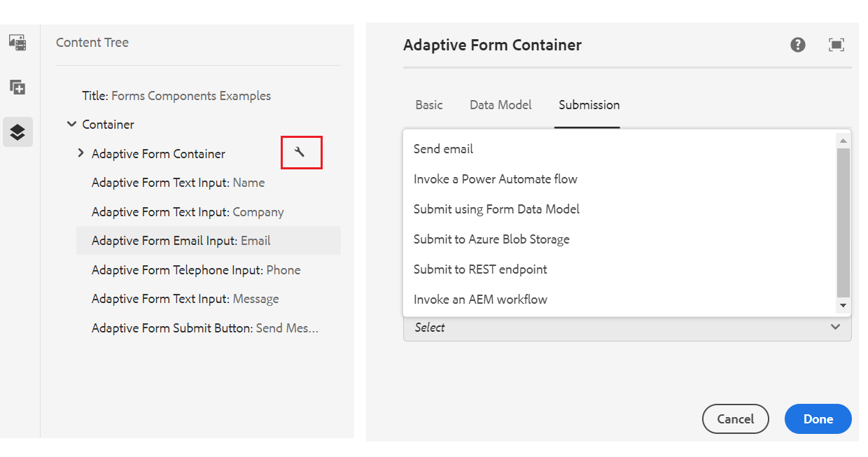Choose the Send email option

tap(443, 149)
